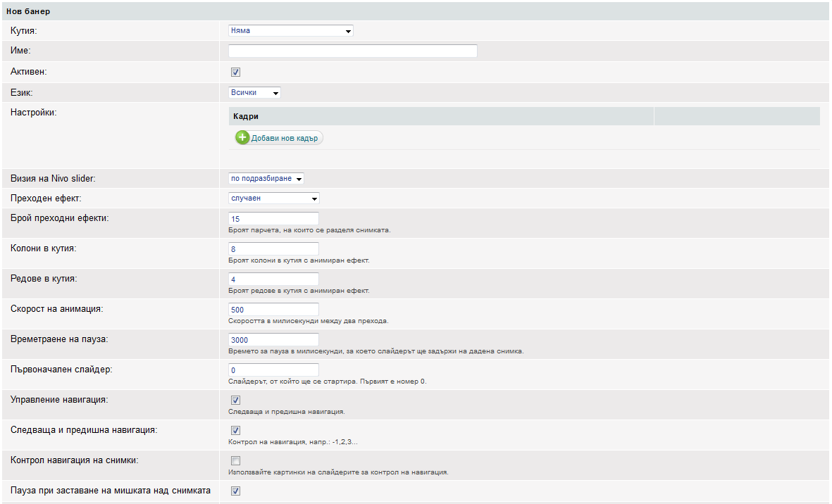Focus the Брой преходни ефекти field

273,219
